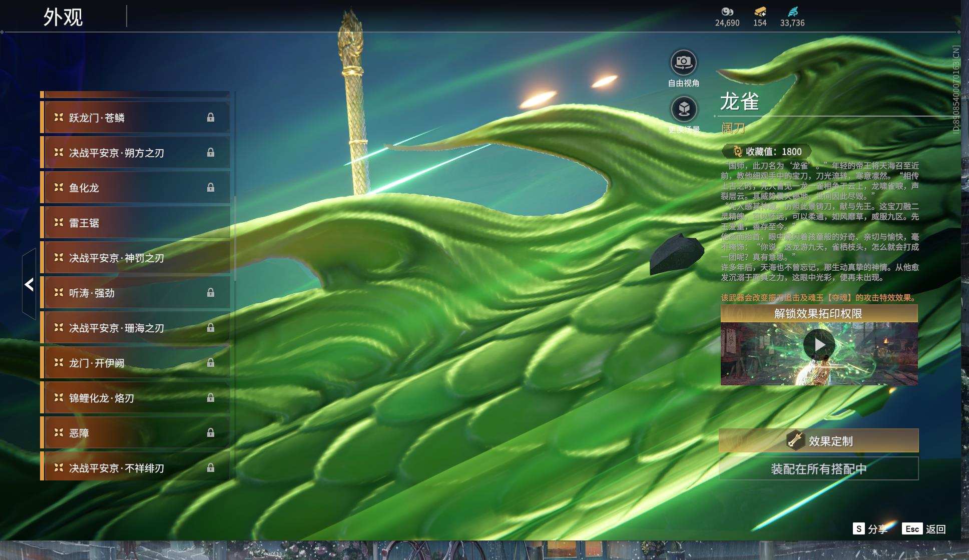Screen dimensions: 969x560
Task: Select the 锦鲤化龙·烙刃 skin
Action: (x=135, y=398)
